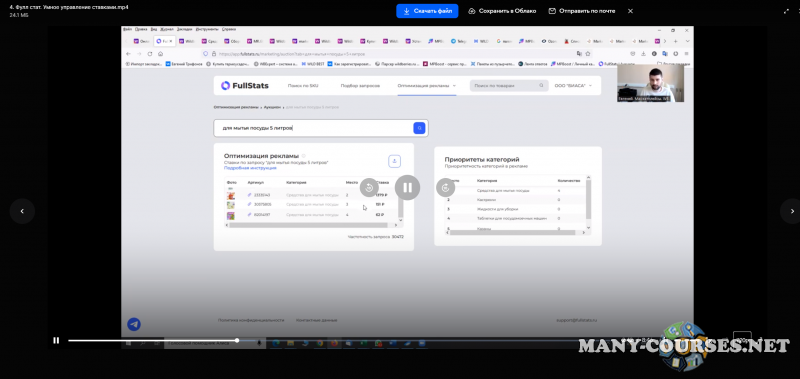Close the file viewer with the X

[631, 11]
